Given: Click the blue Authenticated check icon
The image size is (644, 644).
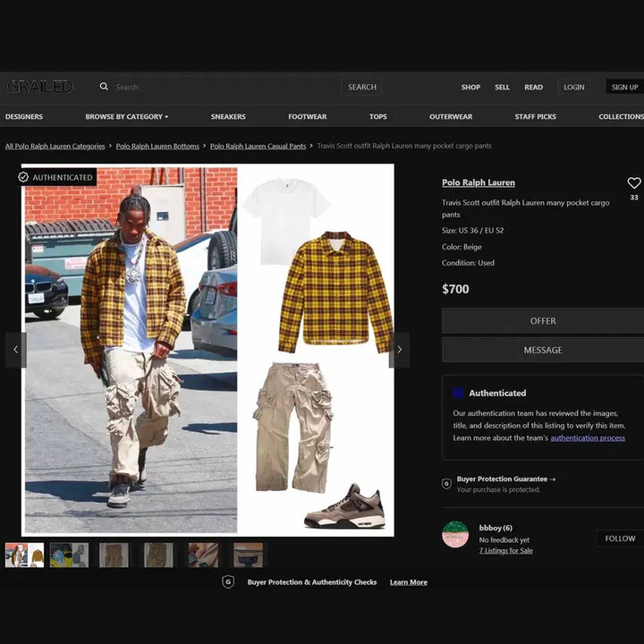Looking at the screenshot, I should pyautogui.click(x=458, y=393).
